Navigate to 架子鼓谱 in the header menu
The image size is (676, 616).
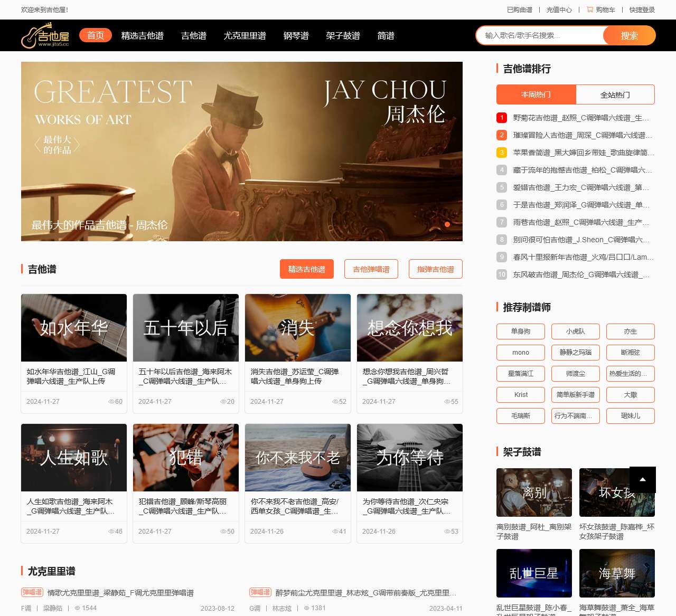click(343, 36)
